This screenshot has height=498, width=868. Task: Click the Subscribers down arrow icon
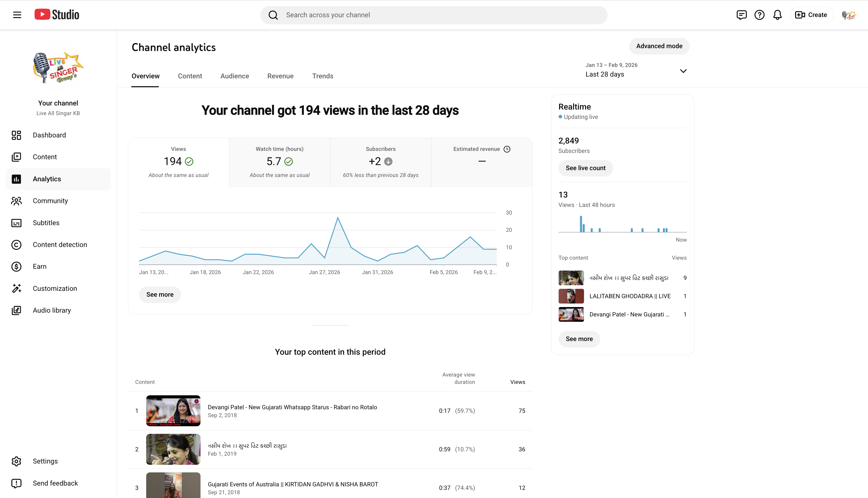(388, 162)
